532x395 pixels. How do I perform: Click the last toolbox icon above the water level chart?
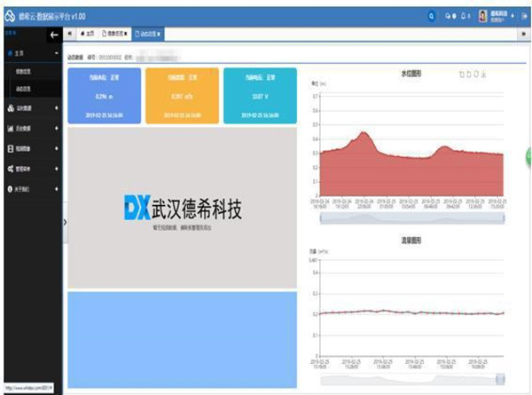(x=483, y=74)
